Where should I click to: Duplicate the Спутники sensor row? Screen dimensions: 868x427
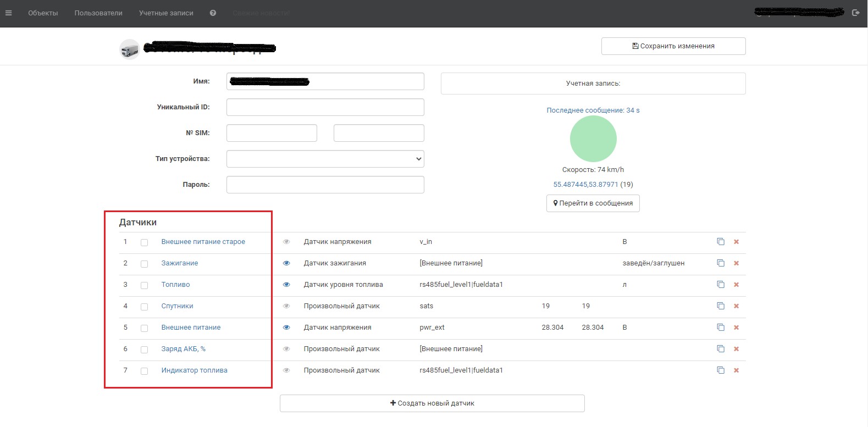click(720, 306)
